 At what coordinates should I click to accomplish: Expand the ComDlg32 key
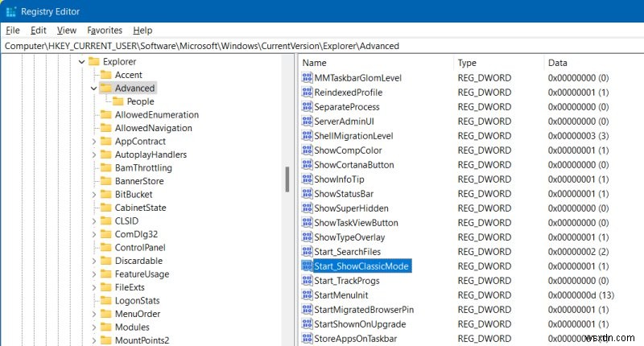pyautogui.click(x=93, y=234)
